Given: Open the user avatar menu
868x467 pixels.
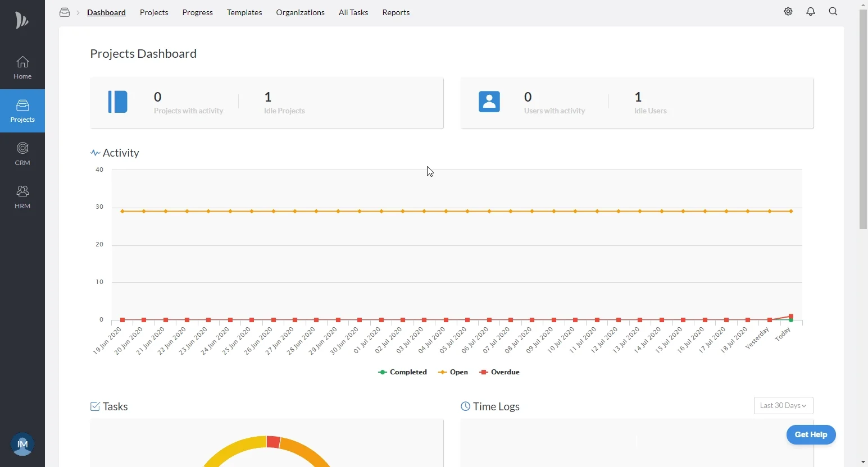Looking at the screenshot, I should [x=22, y=444].
